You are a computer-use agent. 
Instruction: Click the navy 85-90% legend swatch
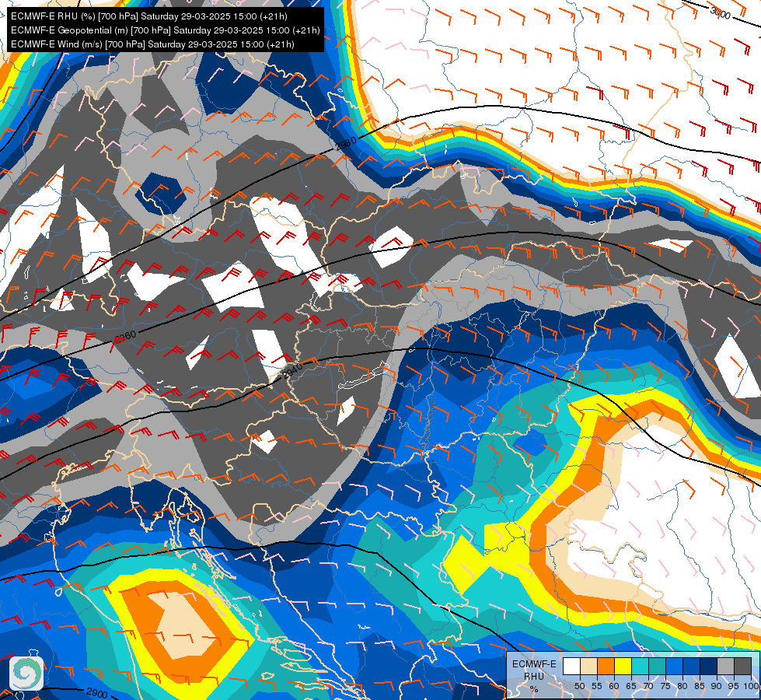(709, 666)
